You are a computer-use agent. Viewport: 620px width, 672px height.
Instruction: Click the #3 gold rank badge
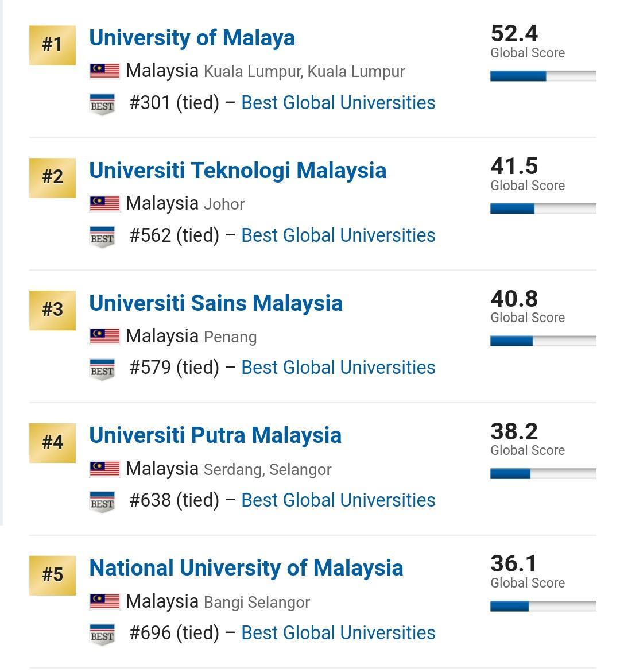click(52, 310)
